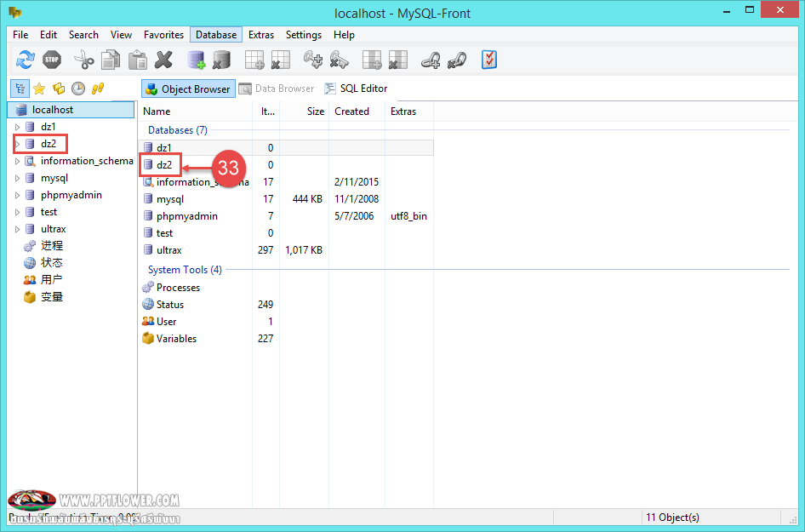The height and width of the screenshot is (532, 805).
Task: Open the Edit menu
Action: (x=49, y=35)
